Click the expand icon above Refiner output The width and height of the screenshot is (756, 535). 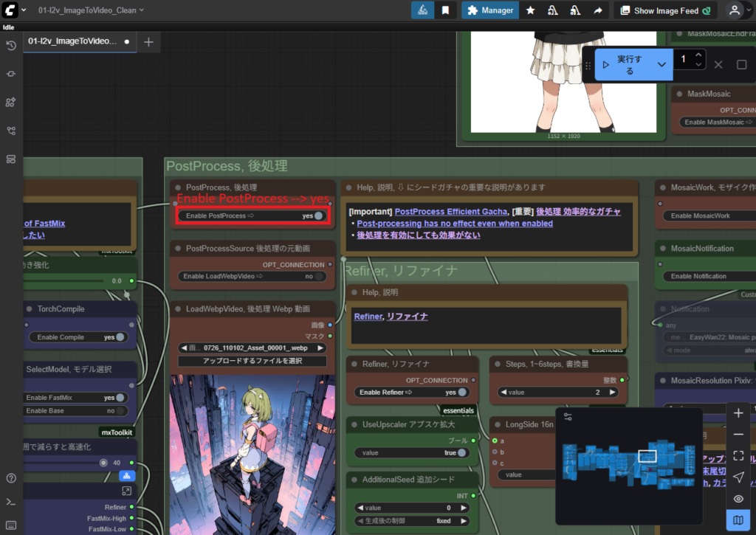pos(126,491)
